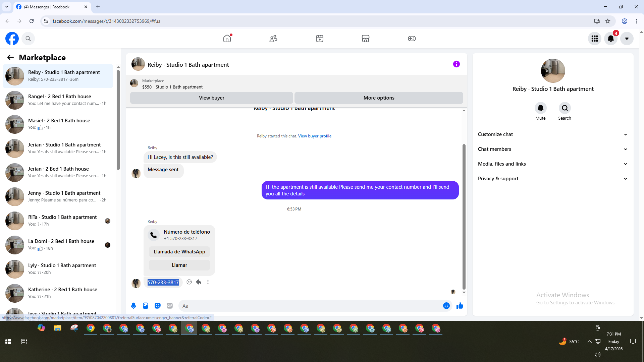Expand Customize chat section

552,134
